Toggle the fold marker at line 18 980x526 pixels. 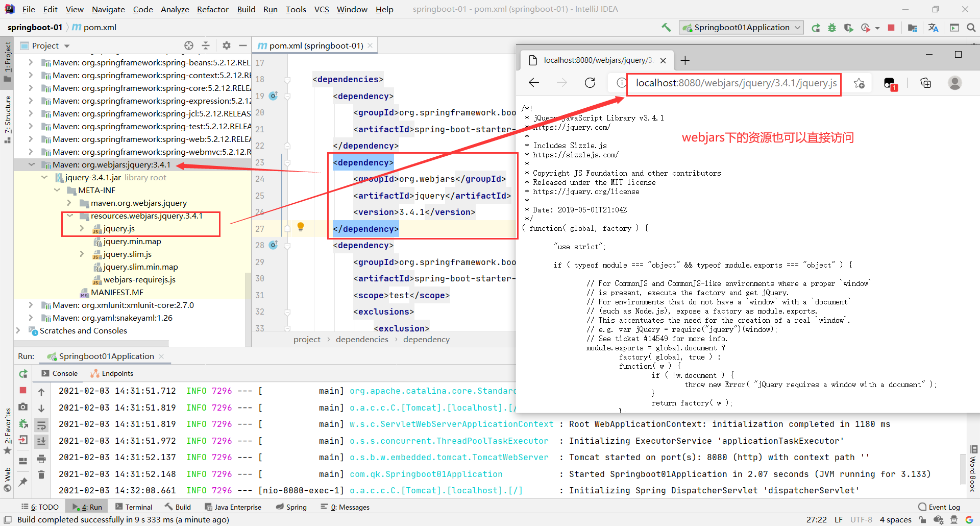click(x=287, y=80)
